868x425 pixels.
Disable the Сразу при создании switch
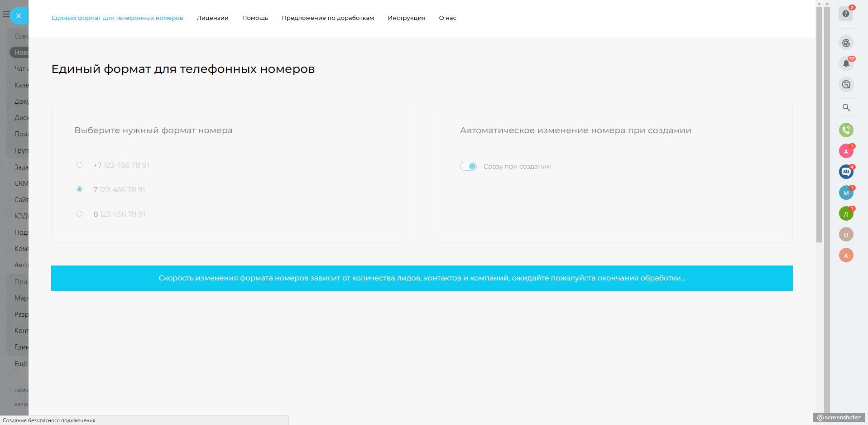tap(468, 166)
